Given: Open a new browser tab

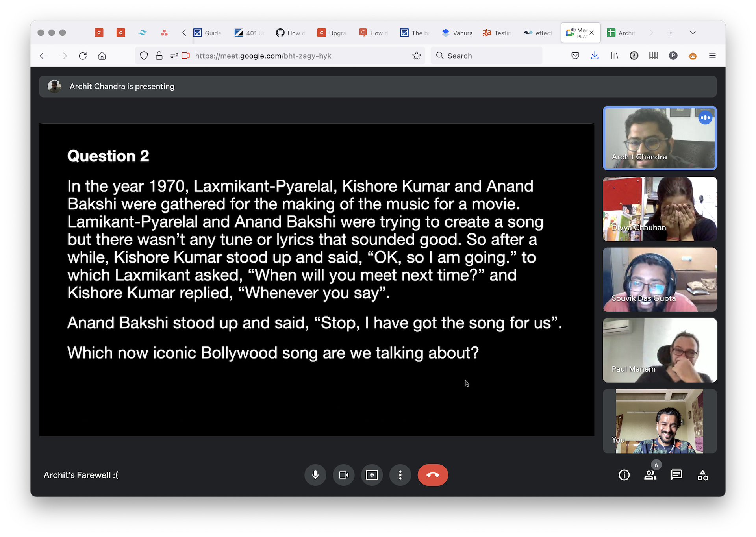Looking at the screenshot, I should pos(671,33).
